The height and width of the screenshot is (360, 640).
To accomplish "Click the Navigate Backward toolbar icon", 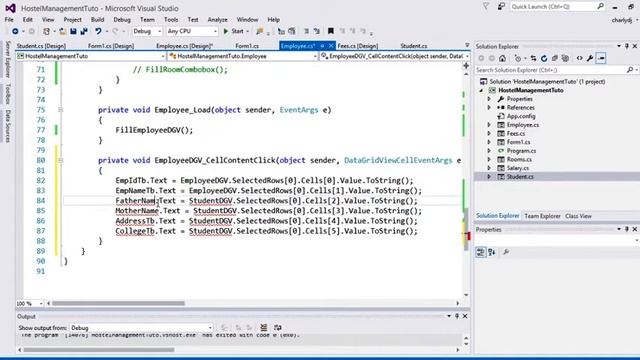I will (x=15, y=31).
